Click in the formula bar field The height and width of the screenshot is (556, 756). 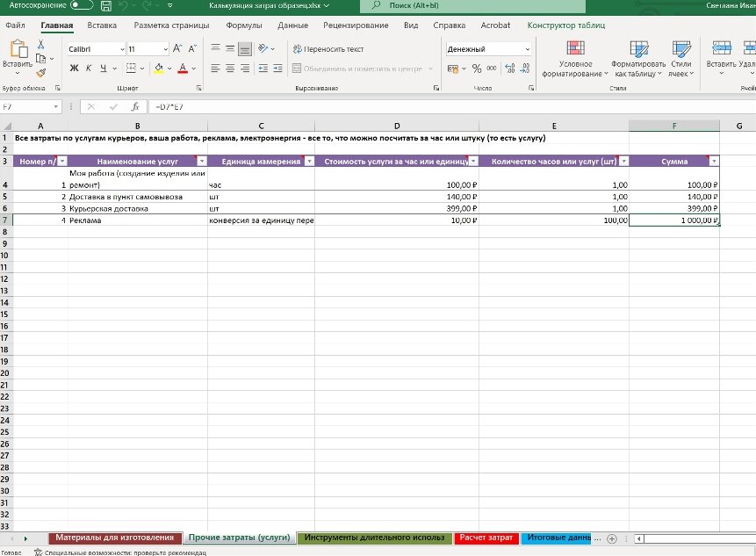(452, 106)
